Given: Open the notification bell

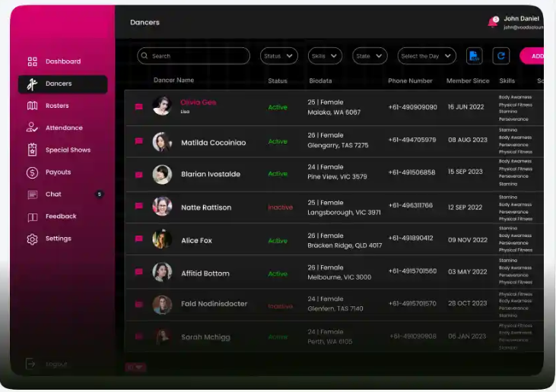Looking at the screenshot, I should pos(493,22).
